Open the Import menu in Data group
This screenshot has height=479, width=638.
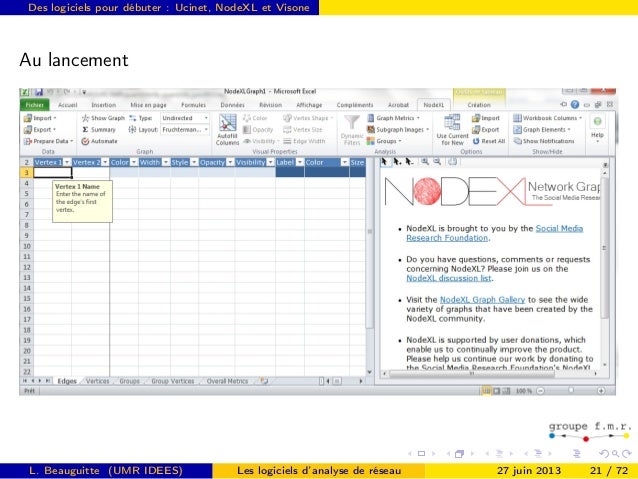[x=39, y=118]
